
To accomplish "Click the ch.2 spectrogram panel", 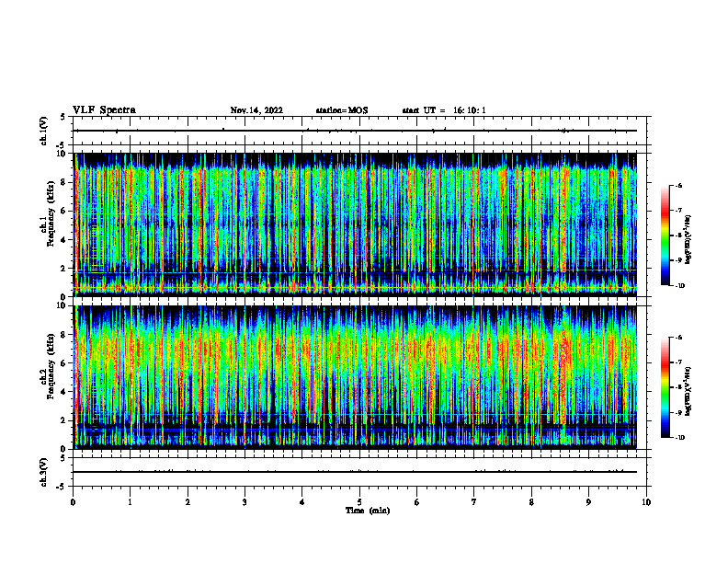I will [355, 377].
